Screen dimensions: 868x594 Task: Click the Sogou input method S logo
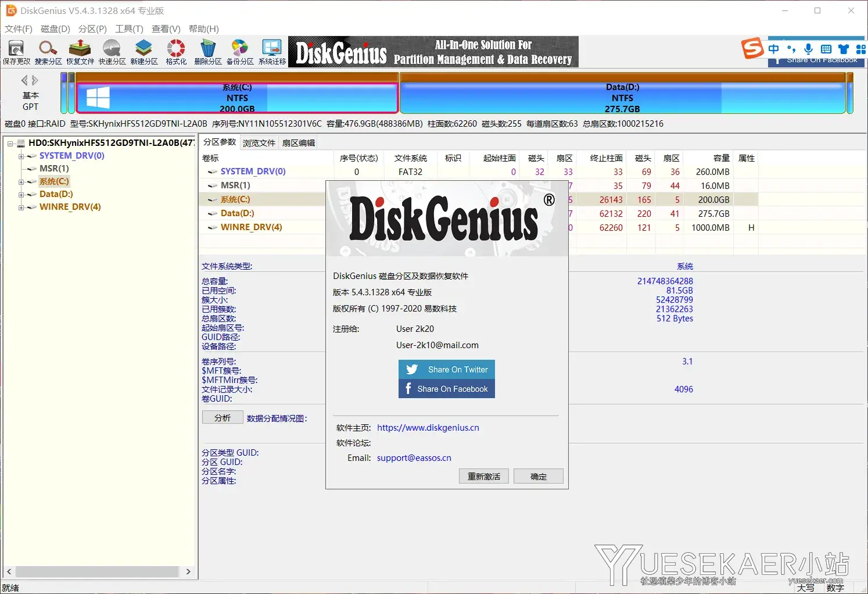(752, 48)
